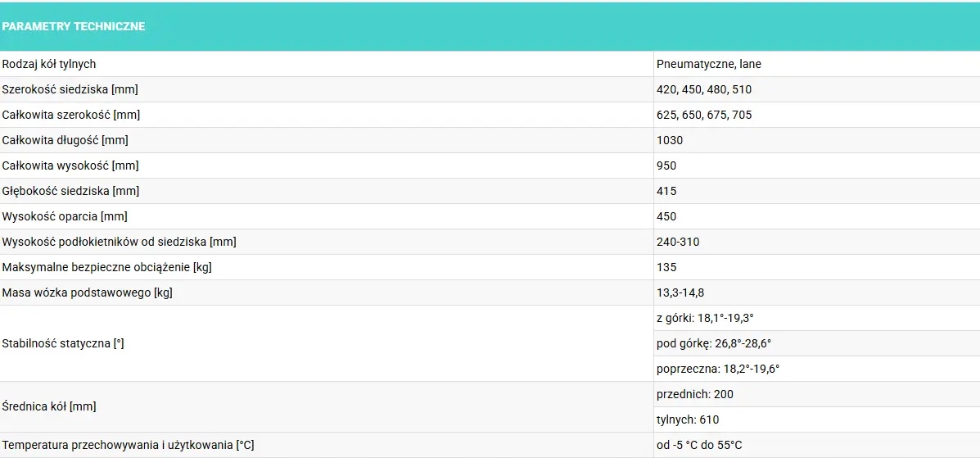Image resolution: width=980 pixels, height=458 pixels.
Task: Select the seat width values '420, 450, 480, 510'
Action: click(x=704, y=89)
